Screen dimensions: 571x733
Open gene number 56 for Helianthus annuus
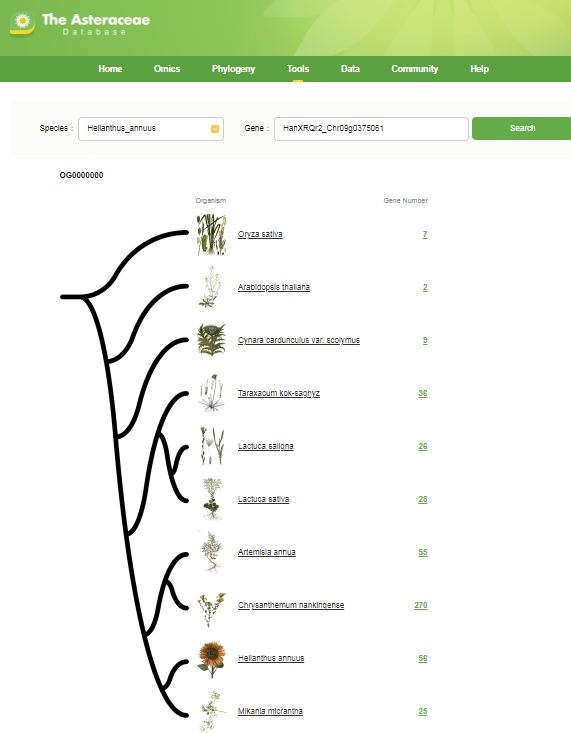tap(423, 658)
